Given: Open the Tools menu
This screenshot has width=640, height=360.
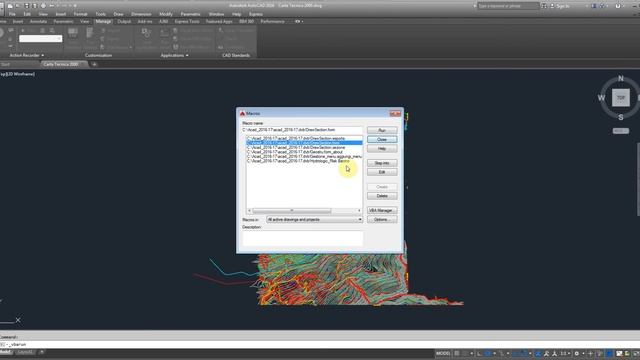Looking at the screenshot, I should click(x=100, y=14).
